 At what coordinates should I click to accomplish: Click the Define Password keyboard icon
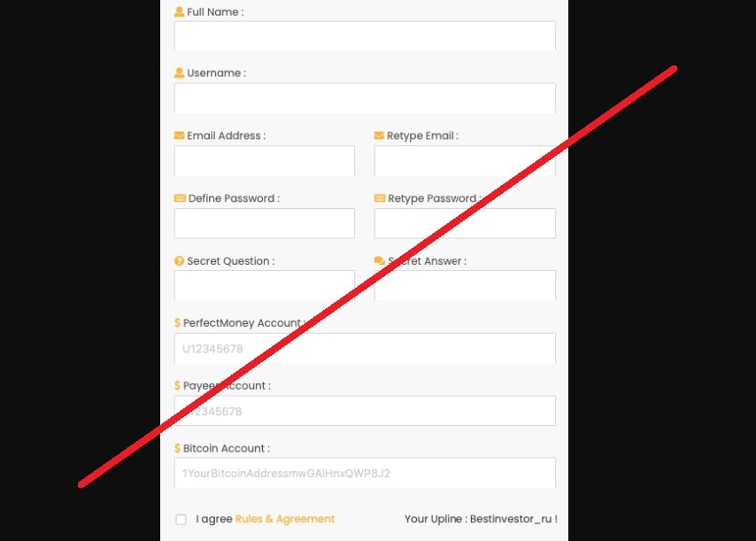coord(180,198)
